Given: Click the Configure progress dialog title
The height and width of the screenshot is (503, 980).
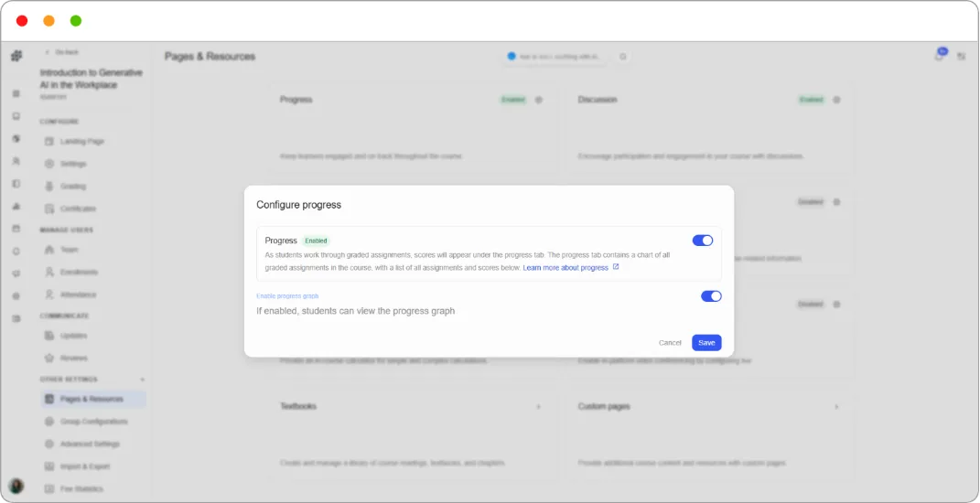Looking at the screenshot, I should tap(298, 205).
